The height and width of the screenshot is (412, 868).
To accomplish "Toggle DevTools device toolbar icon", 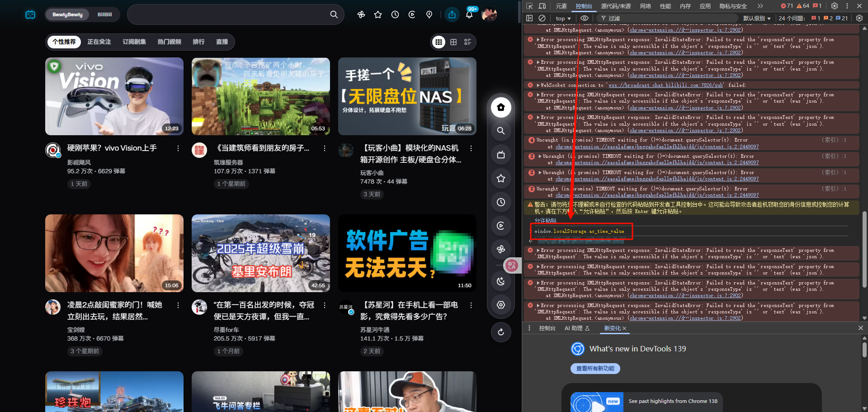I will (x=542, y=6).
